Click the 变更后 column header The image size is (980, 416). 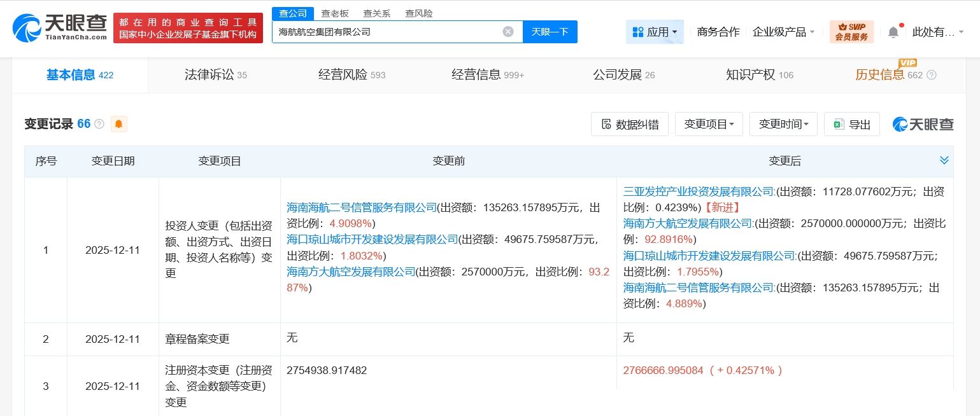tap(785, 162)
